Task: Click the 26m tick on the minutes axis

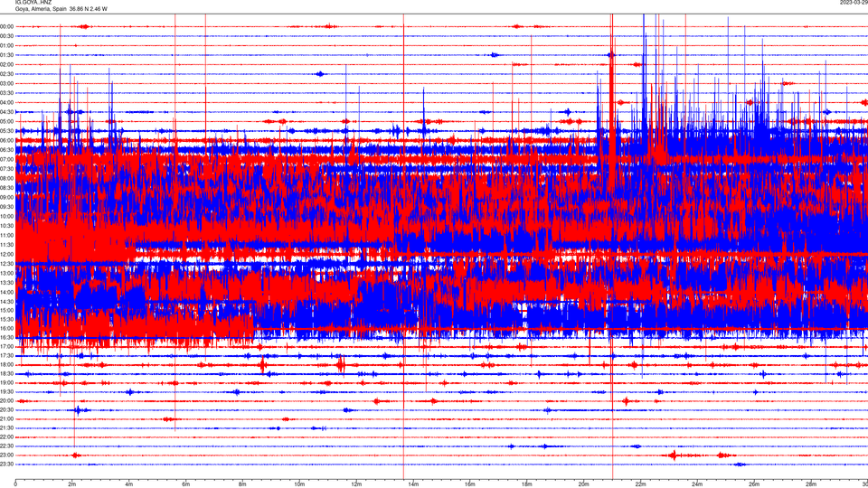Action: tap(754, 484)
